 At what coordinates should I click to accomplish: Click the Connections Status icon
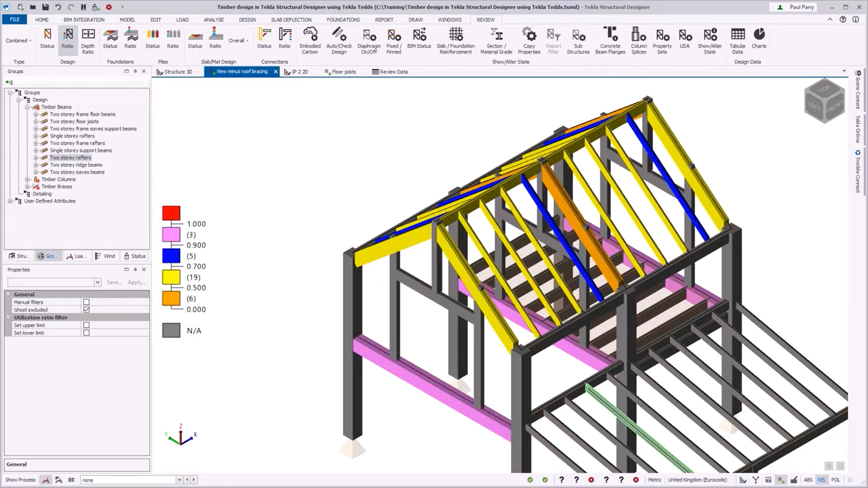point(264,39)
